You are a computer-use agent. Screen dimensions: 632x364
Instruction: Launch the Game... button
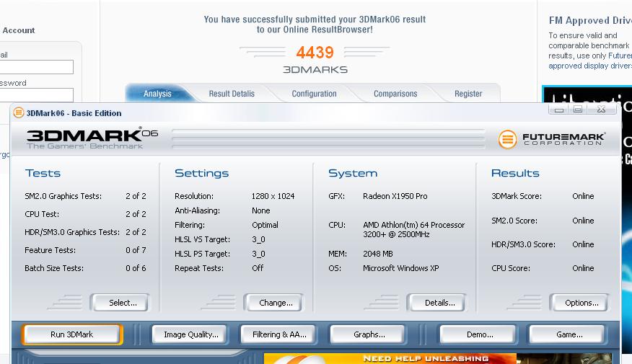click(568, 334)
